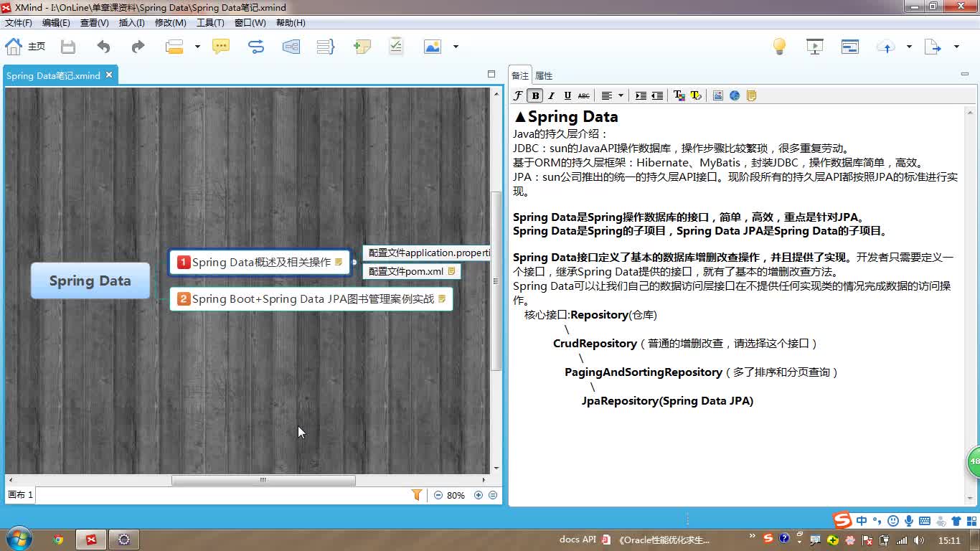Open filter funnel icon in status bar
This screenshot has height=551, width=980.
pos(416,495)
